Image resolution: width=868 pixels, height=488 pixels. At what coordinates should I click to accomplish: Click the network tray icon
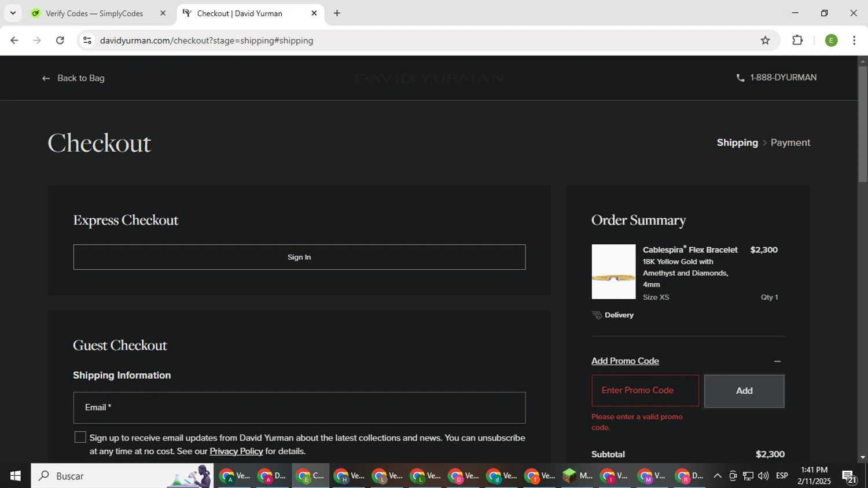click(748, 476)
